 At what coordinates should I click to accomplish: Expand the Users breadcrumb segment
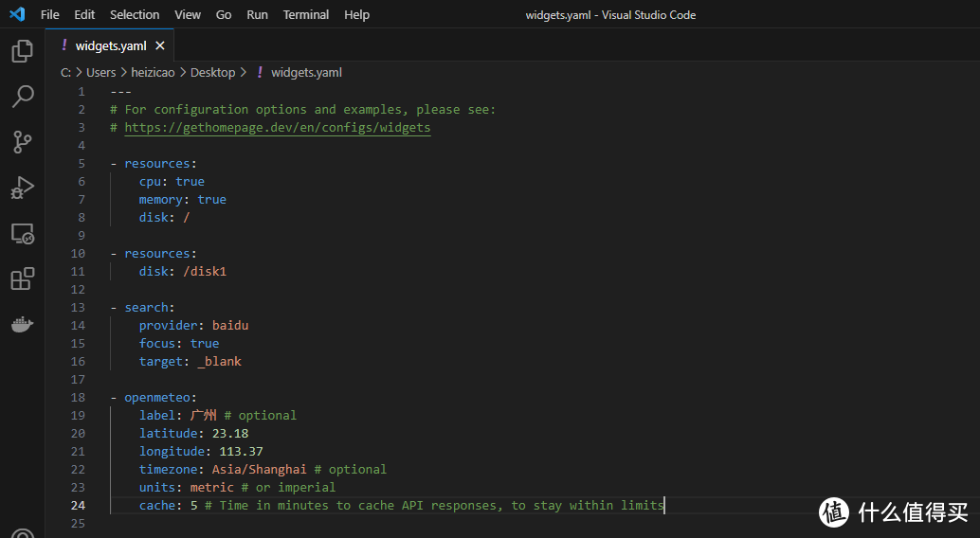100,72
